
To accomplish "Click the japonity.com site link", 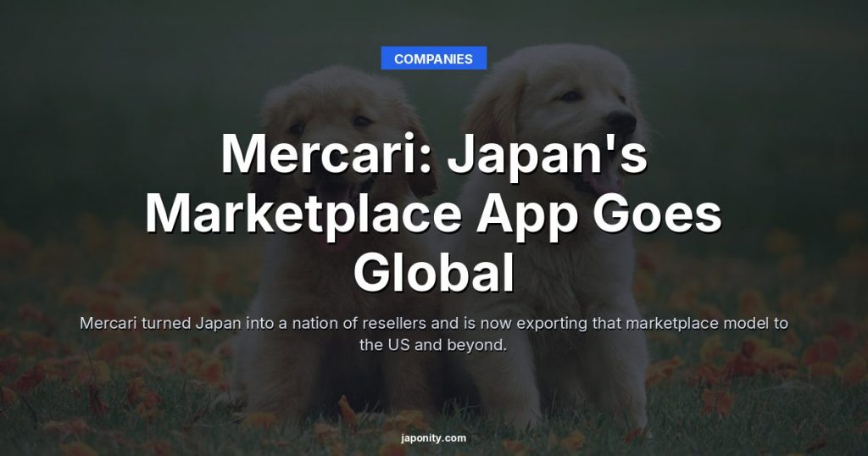I will (433, 437).
